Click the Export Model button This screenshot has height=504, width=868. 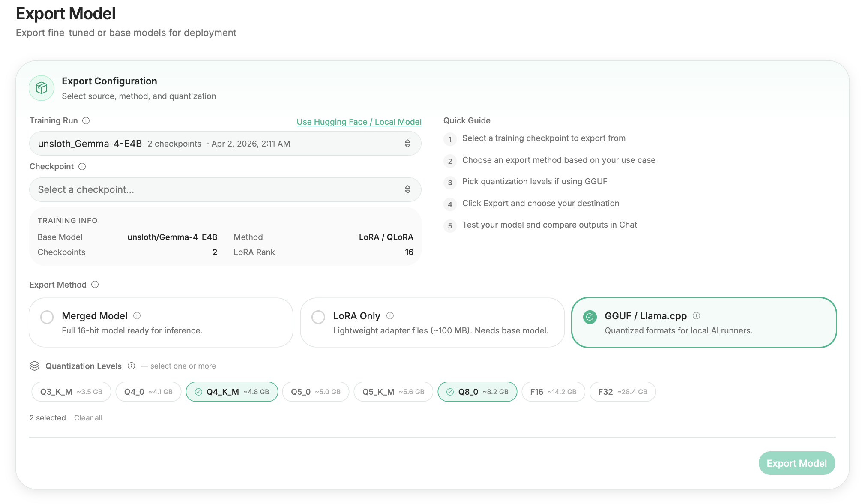click(x=796, y=463)
